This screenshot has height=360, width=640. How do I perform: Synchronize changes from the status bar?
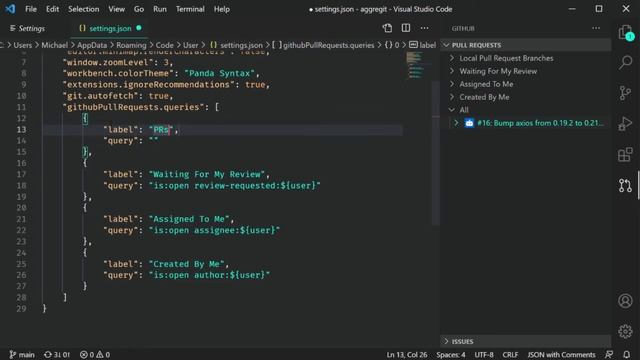click(57, 355)
